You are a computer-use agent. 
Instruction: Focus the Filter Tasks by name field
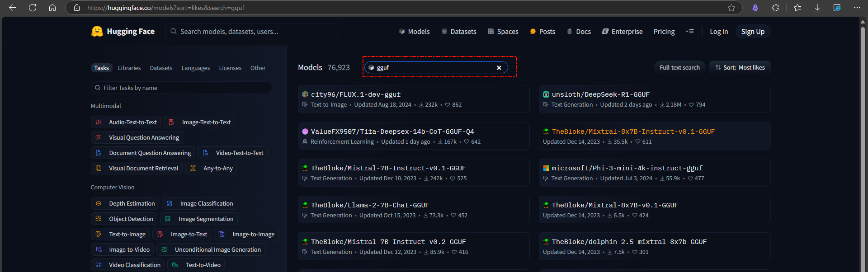tap(181, 88)
